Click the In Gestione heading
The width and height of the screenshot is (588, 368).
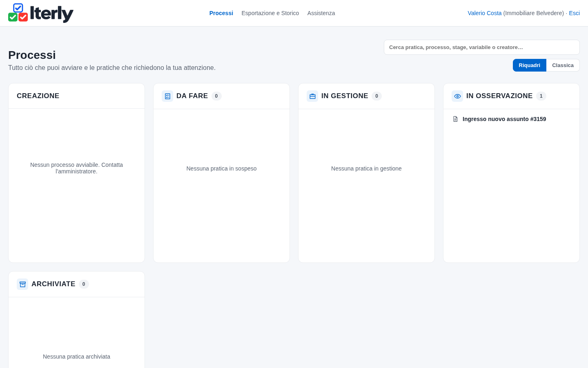point(345,96)
